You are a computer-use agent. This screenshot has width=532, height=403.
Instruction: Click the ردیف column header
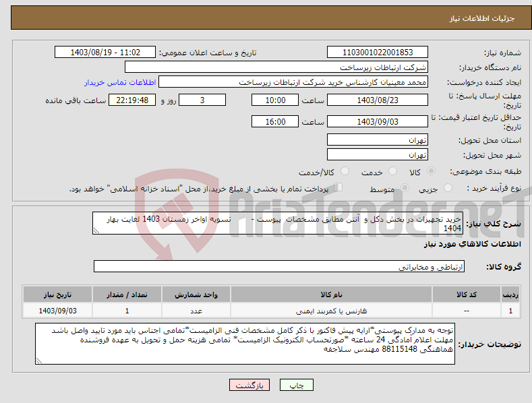[510, 294]
